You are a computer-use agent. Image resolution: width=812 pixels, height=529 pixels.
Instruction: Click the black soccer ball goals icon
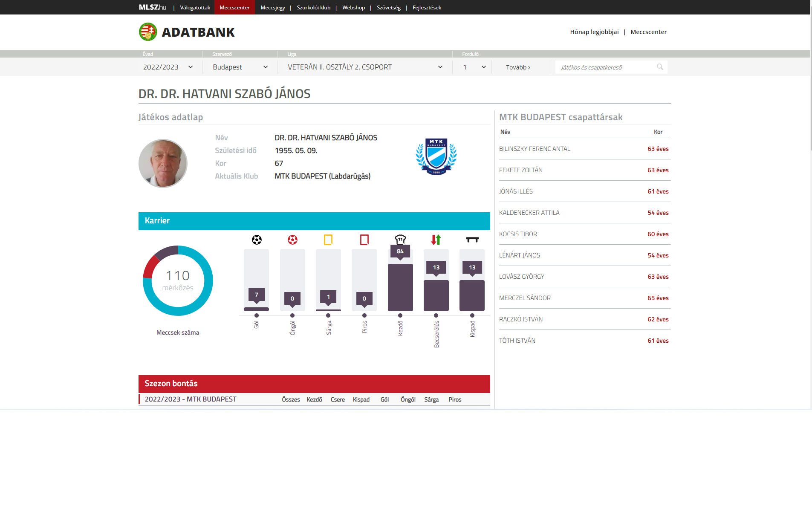tap(257, 240)
